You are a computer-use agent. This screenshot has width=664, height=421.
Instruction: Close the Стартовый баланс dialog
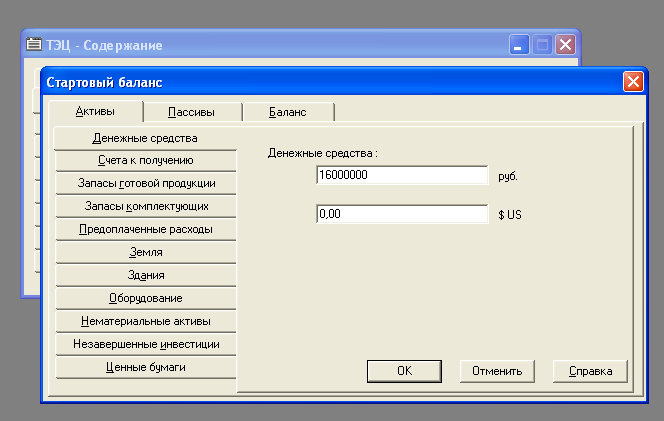[x=633, y=81]
